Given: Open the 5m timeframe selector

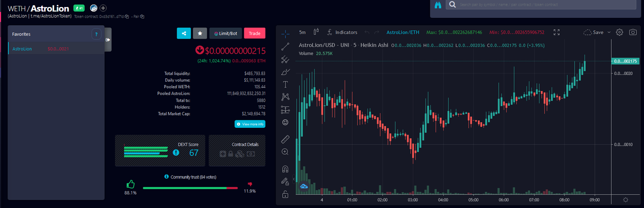Looking at the screenshot, I should [x=303, y=32].
